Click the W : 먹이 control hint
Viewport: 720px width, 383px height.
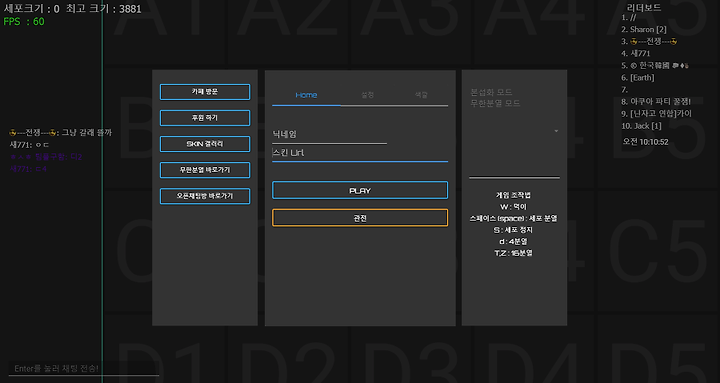(x=513, y=207)
